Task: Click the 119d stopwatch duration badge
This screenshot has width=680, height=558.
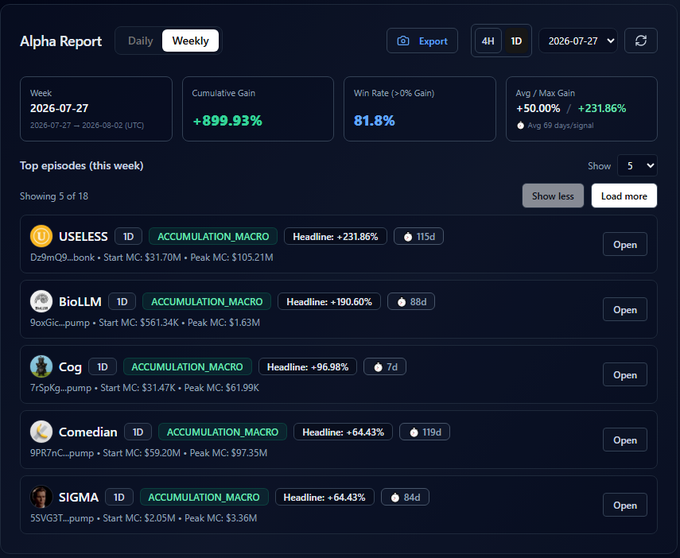Action: pyautogui.click(x=425, y=432)
